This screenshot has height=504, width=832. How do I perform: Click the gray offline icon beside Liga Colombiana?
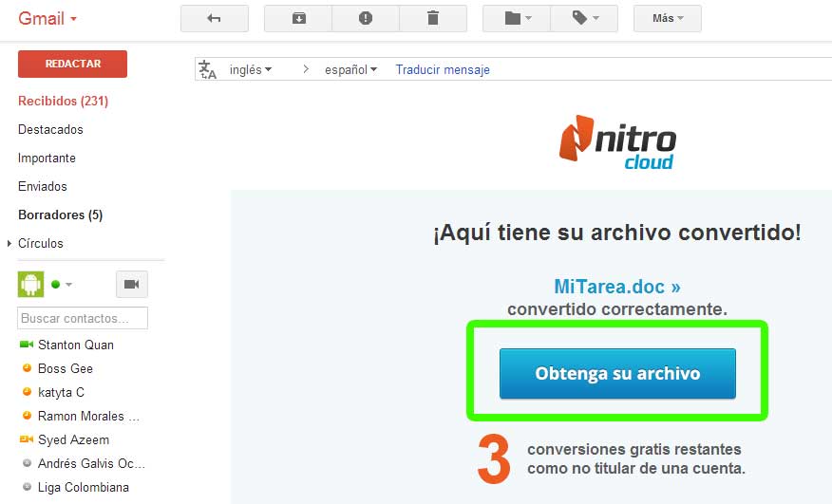tap(27, 487)
